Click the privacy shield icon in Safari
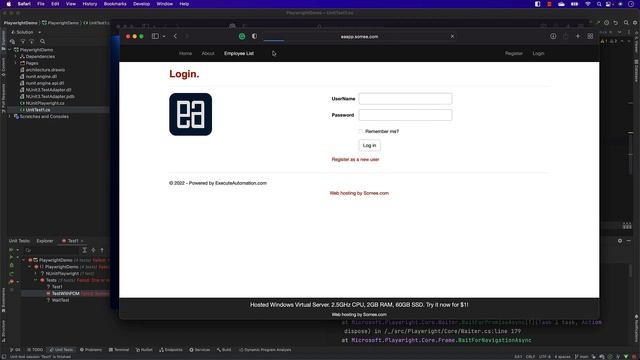Image resolution: width=640 pixels, height=360 pixels. pyautogui.click(x=254, y=36)
